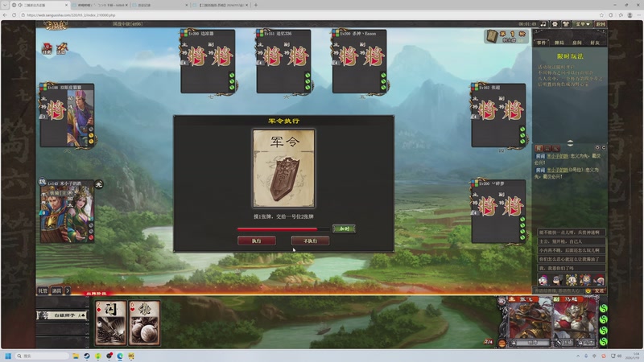Viewport: 644px width, 362px height.
Task: Click the left player card with purple-robed general
Action: click(67, 115)
